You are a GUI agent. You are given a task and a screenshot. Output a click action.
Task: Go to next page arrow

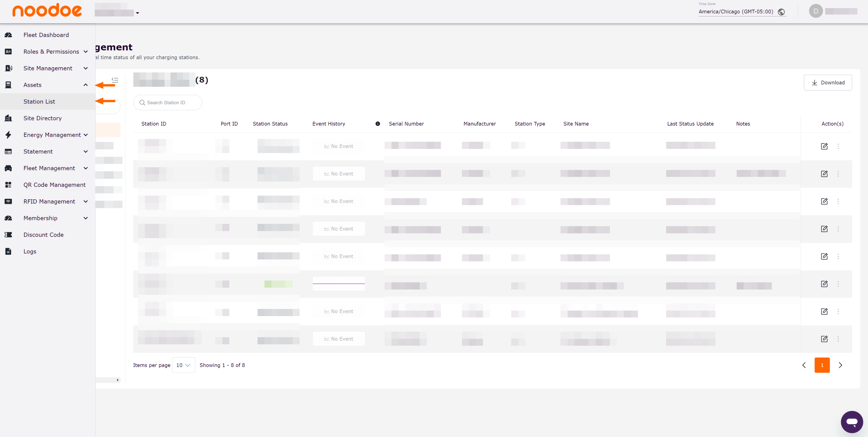click(x=840, y=365)
